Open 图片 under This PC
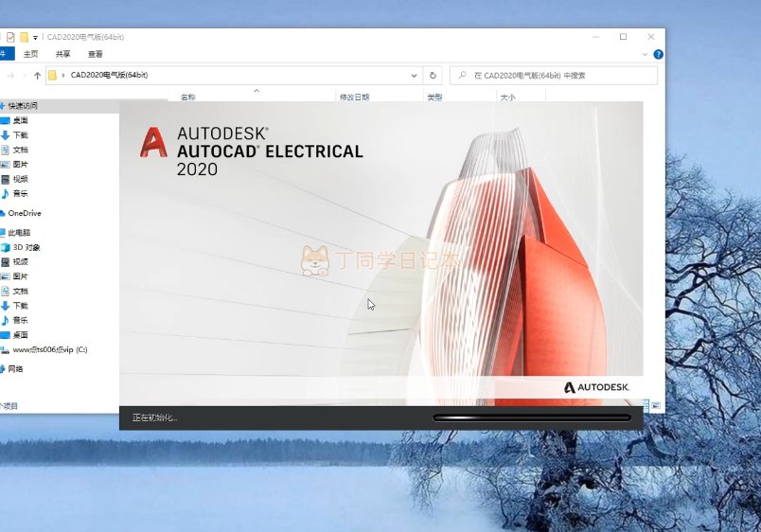This screenshot has width=761, height=532. point(21,276)
